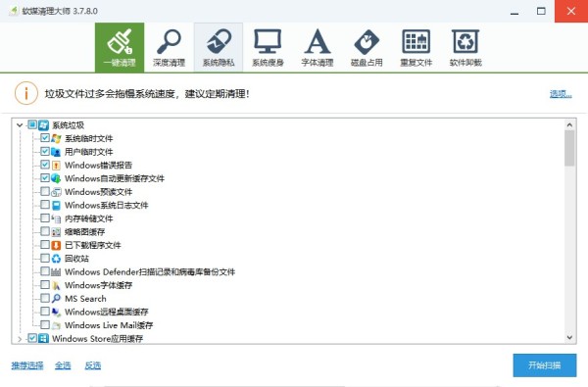Open the 选项... options link
This screenshot has height=387, width=588.
pos(561,94)
